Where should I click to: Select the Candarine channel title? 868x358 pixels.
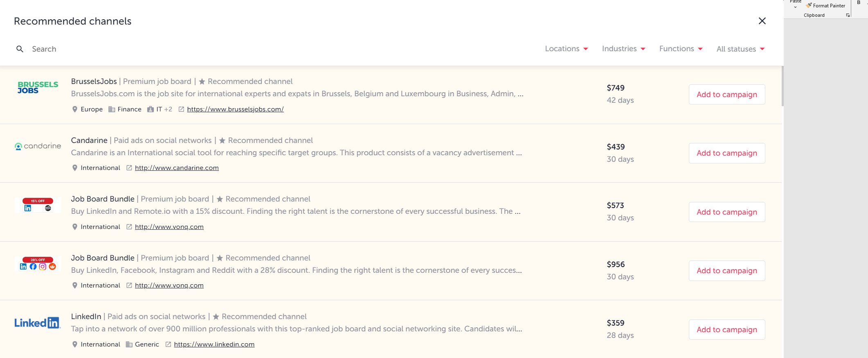point(89,140)
